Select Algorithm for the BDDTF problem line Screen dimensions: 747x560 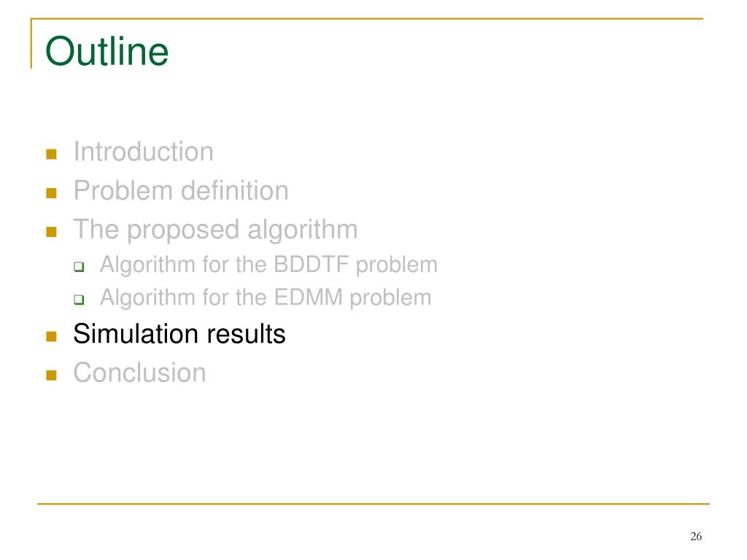(268, 265)
